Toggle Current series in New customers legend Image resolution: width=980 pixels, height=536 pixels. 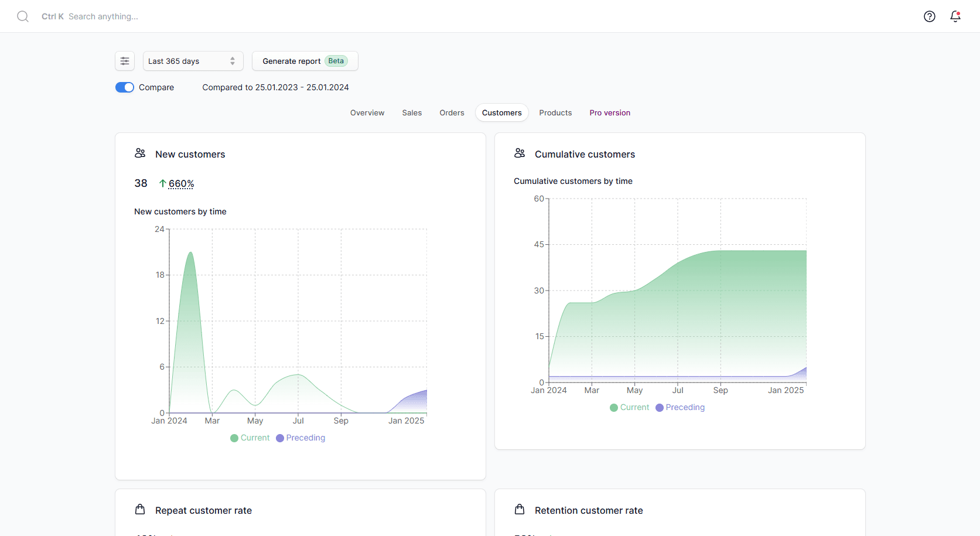coord(255,438)
